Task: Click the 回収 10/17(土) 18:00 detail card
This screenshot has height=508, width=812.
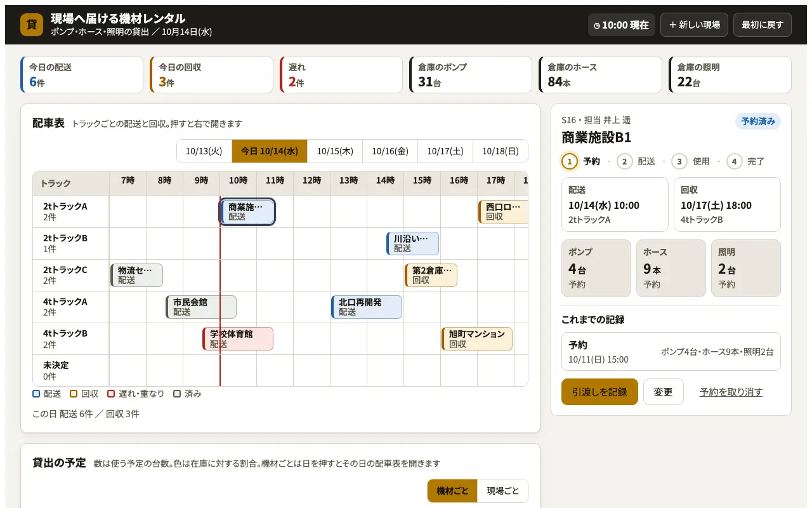Action: click(727, 204)
